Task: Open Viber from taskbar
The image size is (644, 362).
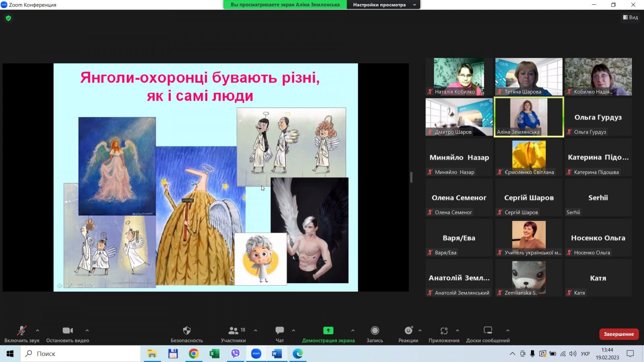Action: [235, 354]
